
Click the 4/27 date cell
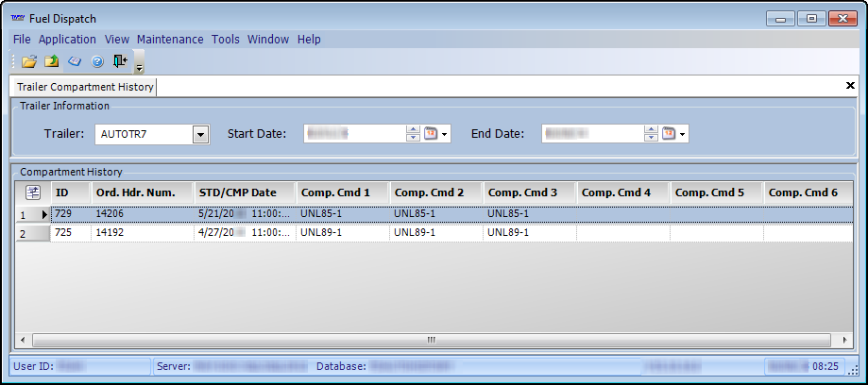click(246, 233)
